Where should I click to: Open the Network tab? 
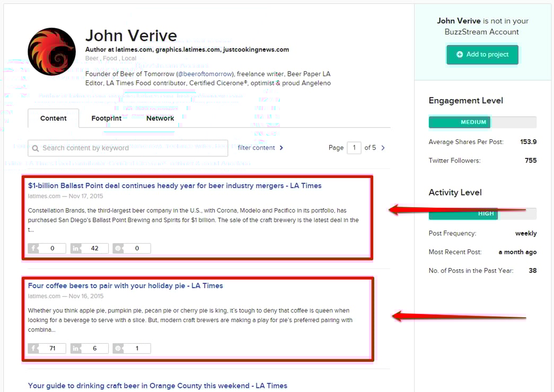click(x=160, y=118)
